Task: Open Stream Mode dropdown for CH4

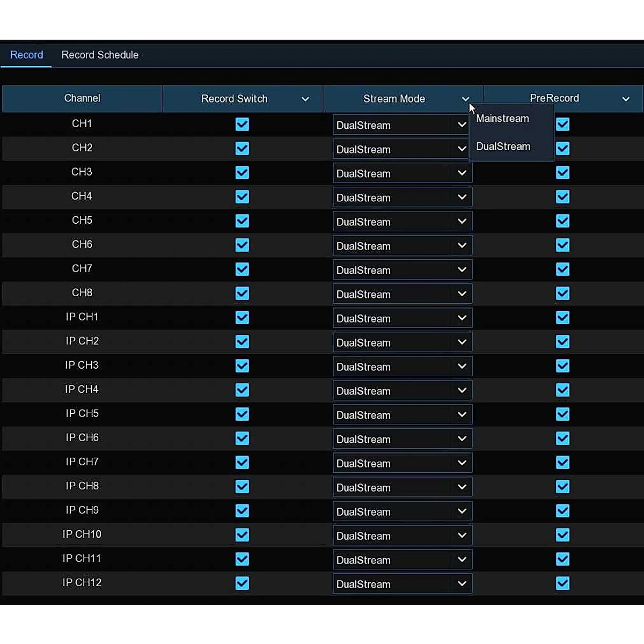Action: [x=402, y=197]
